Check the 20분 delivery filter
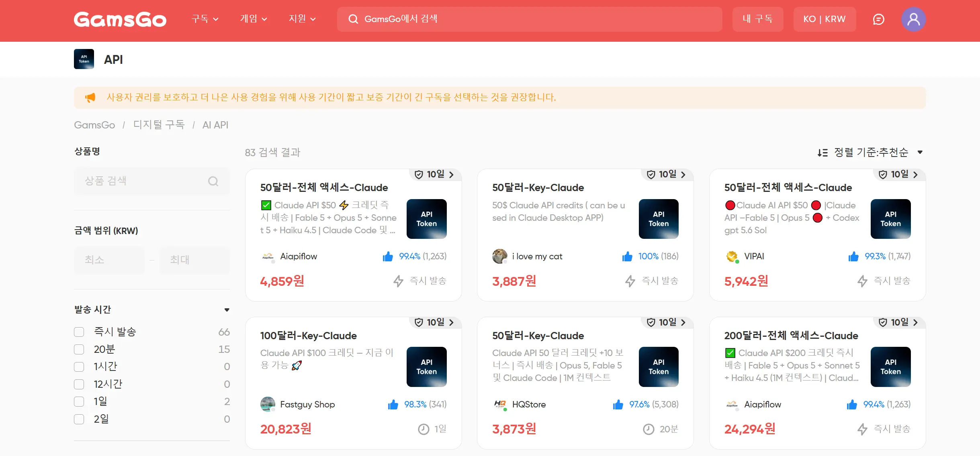The width and height of the screenshot is (980, 456). [79, 350]
